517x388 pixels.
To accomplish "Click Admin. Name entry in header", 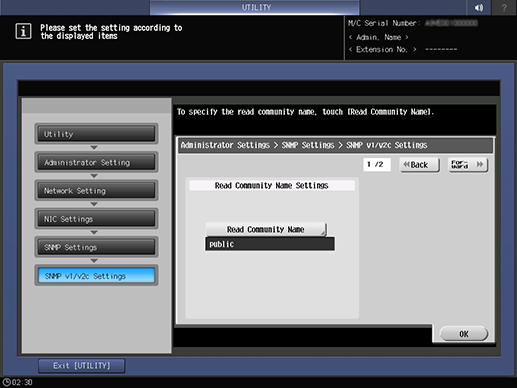I will (x=378, y=37).
